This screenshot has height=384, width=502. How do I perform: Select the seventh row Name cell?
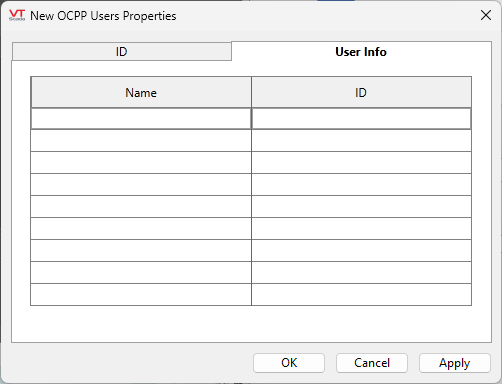141,251
